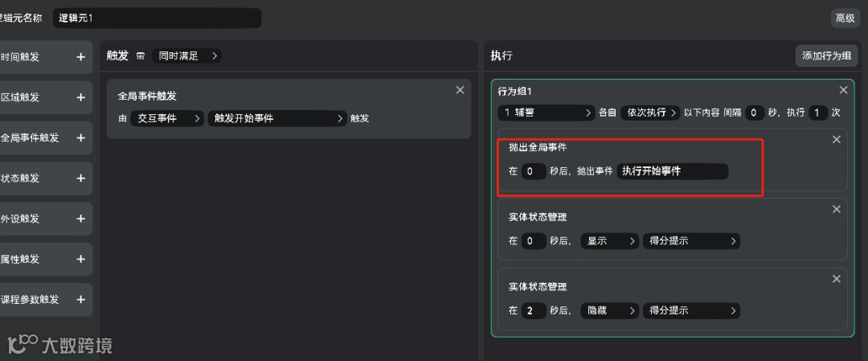Viewport: 868px width, 361px height.
Task: Change the 显示 state dropdown
Action: [x=609, y=240]
